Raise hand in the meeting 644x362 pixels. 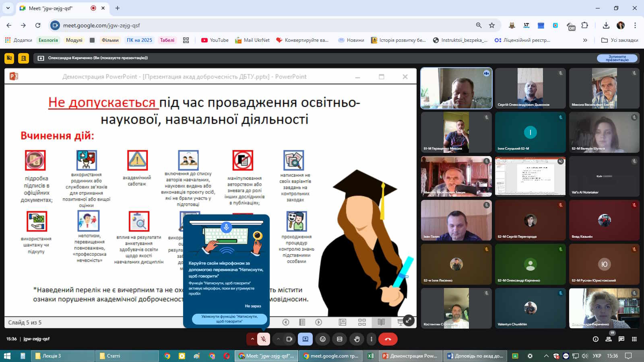357,339
